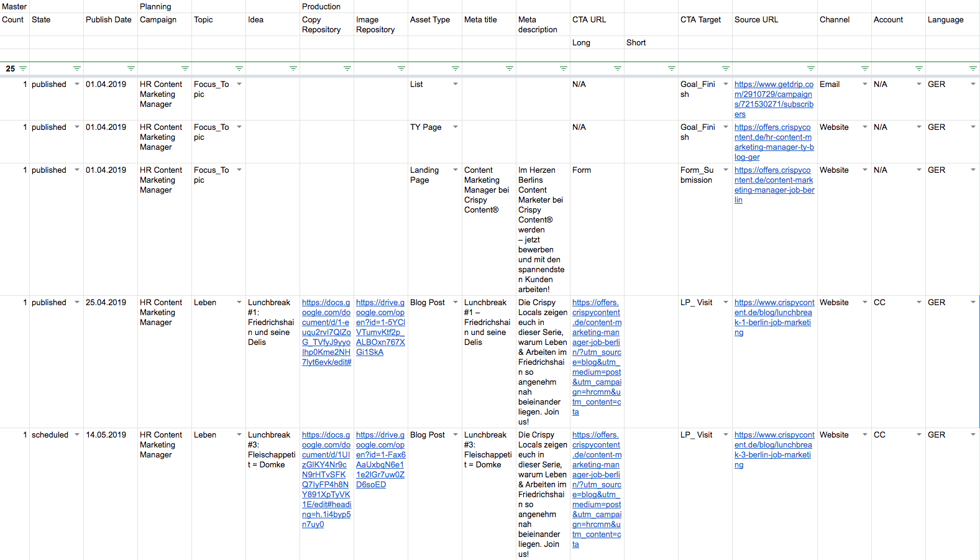980x560 pixels.
Task: Open the getdrip.com source URL link
Action: point(774,99)
